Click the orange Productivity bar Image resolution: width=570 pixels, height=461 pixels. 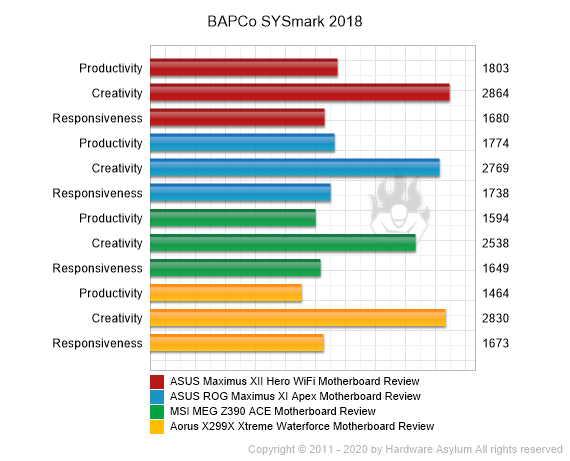[226, 293]
